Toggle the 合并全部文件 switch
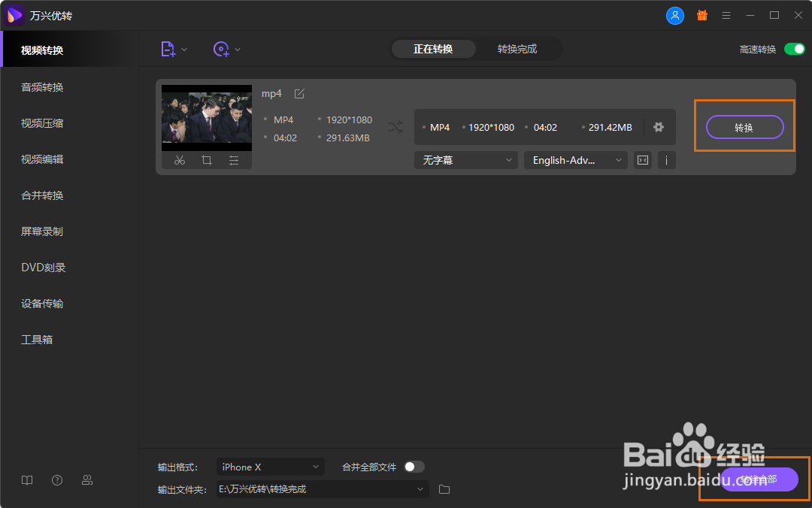 (414, 467)
